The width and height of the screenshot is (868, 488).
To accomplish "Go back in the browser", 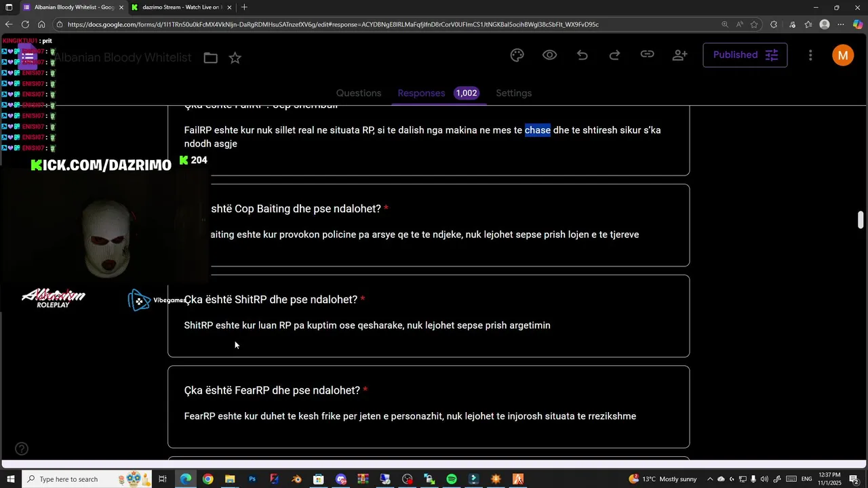I will [x=9, y=24].
